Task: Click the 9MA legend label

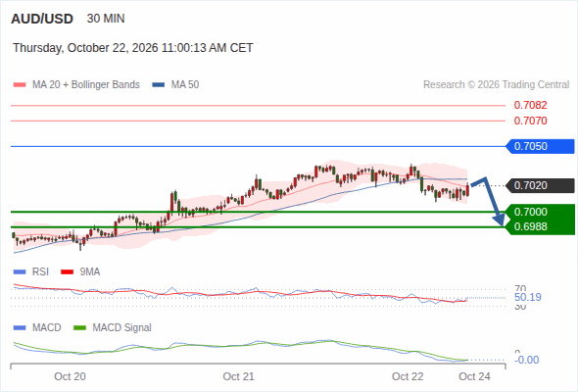Action: tap(90, 272)
